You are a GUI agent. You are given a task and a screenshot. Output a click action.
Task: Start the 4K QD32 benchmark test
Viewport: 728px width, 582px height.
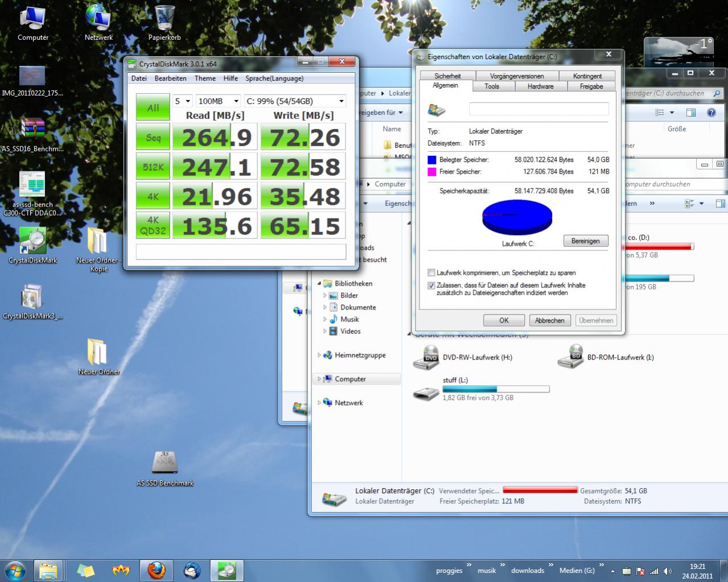click(x=153, y=225)
